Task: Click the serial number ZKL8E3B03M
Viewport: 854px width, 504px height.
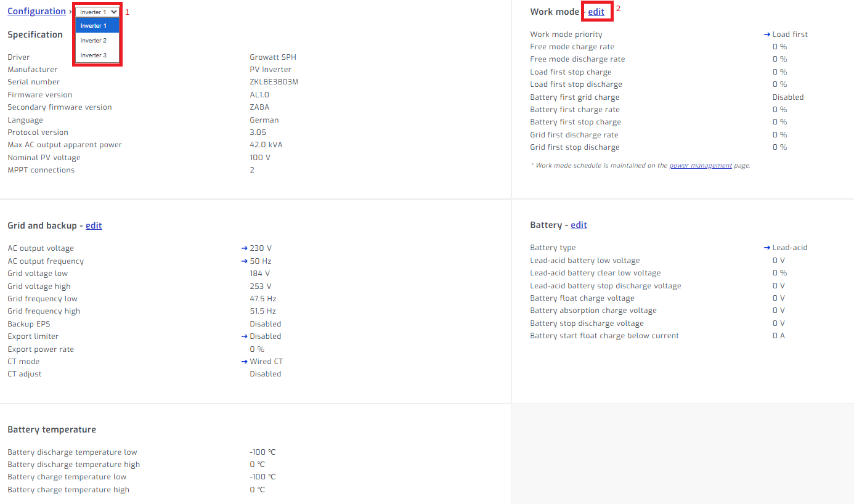Action: [274, 82]
